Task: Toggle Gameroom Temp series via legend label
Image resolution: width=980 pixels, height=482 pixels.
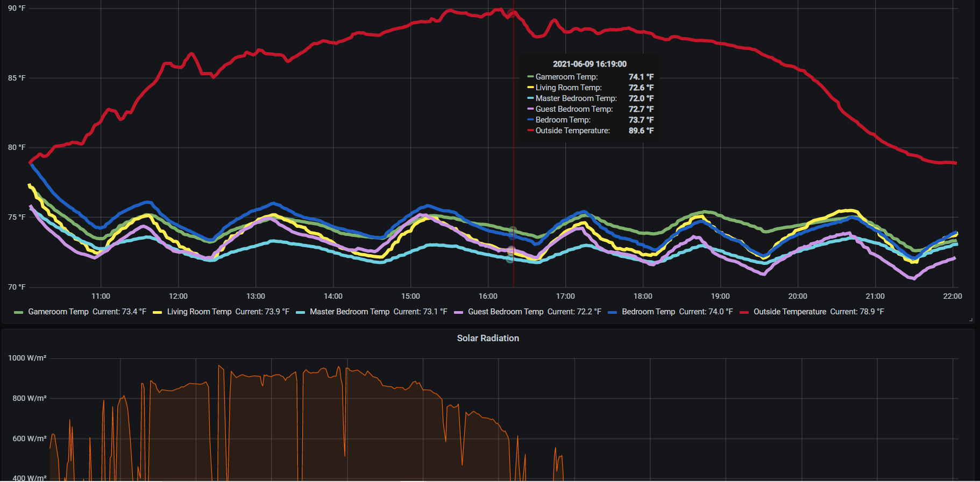Action: tap(58, 312)
